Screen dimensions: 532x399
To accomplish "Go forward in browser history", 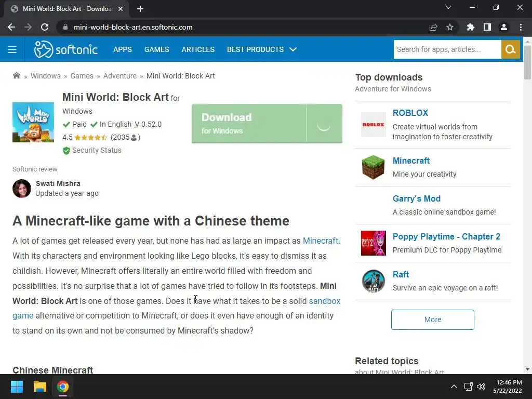I will (28, 27).
